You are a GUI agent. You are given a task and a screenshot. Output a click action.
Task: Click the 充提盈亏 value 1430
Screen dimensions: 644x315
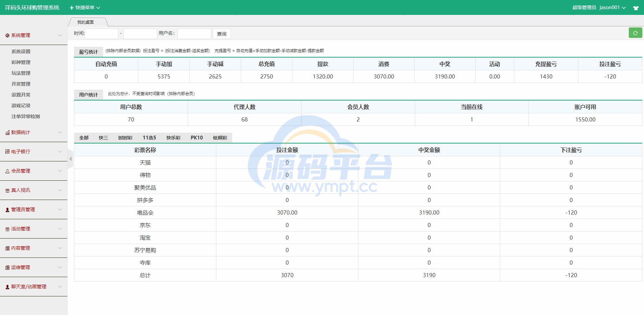tap(546, 76)
